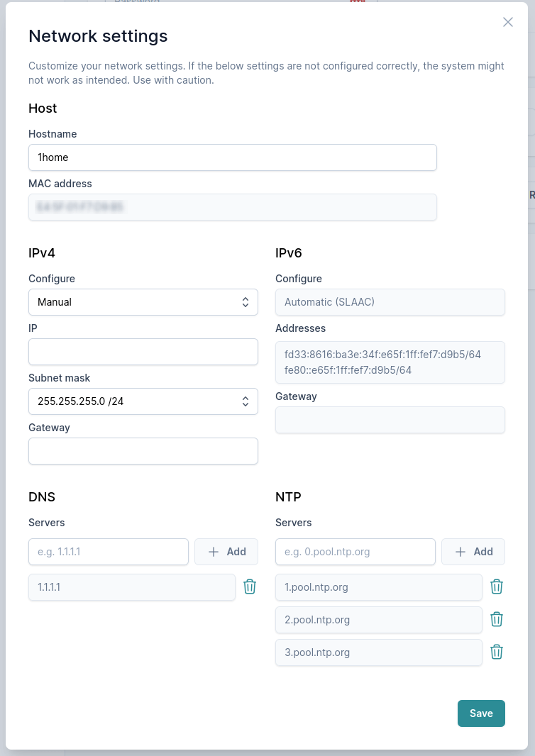
Task: Remove the 1.pool.ntp.org server with trash icon
Action: point(497,587)
